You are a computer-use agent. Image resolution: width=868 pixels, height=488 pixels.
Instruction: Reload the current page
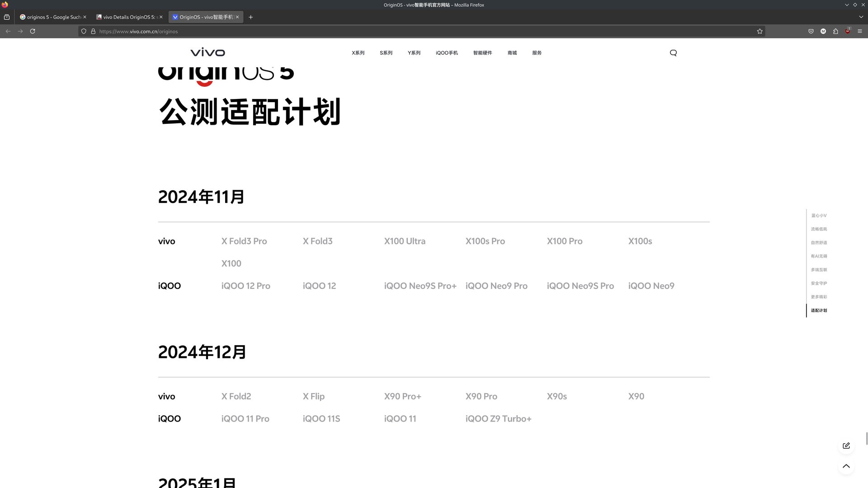pyautogui.click(x=33, y=31)
